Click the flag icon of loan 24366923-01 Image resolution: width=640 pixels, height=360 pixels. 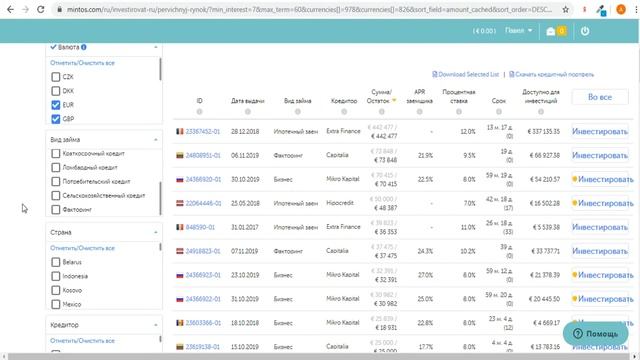pos(180,275)
